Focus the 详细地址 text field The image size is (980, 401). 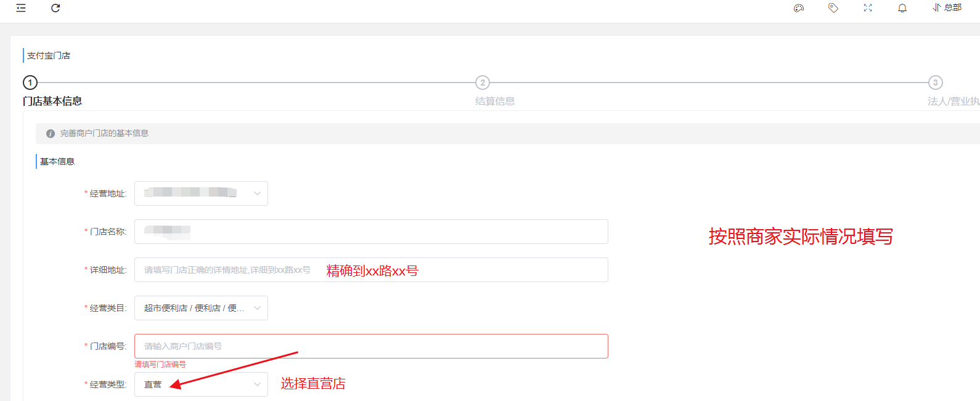pyautogui.click(x=371, y=270)
